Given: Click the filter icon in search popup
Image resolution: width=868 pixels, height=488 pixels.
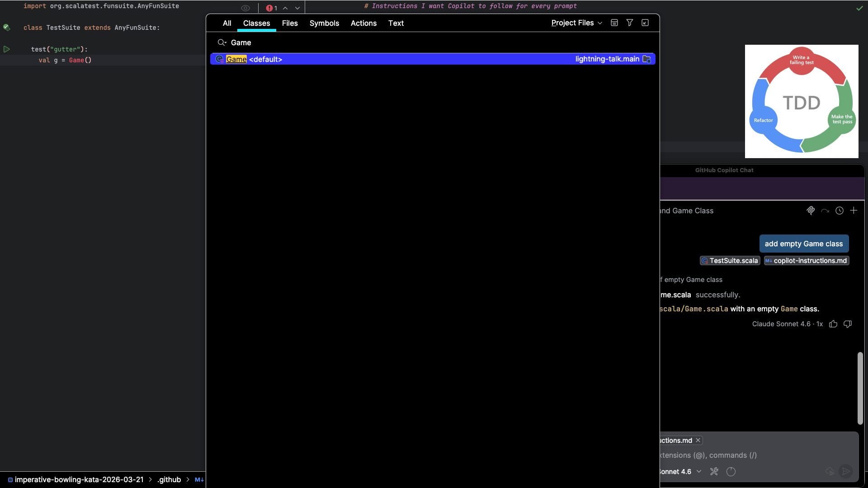Looking at the screenshot, I should click(629, 23).
